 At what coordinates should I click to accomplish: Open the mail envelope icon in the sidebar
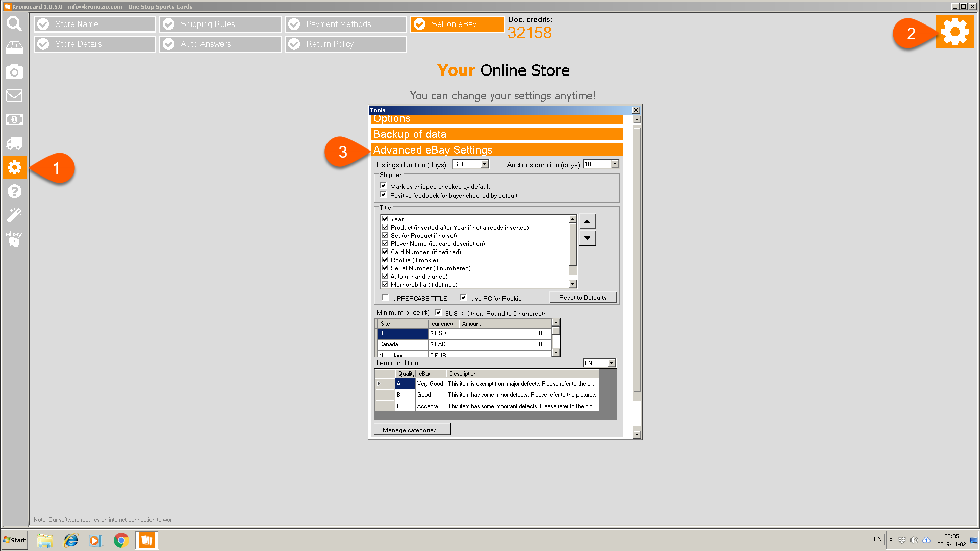click(14, 95)
